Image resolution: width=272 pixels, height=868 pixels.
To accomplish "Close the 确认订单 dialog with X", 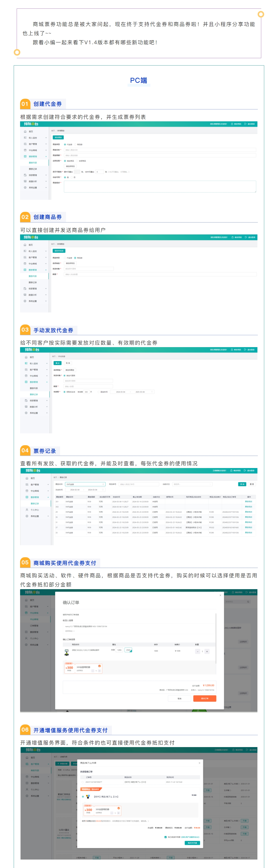I will pos(220,595).
